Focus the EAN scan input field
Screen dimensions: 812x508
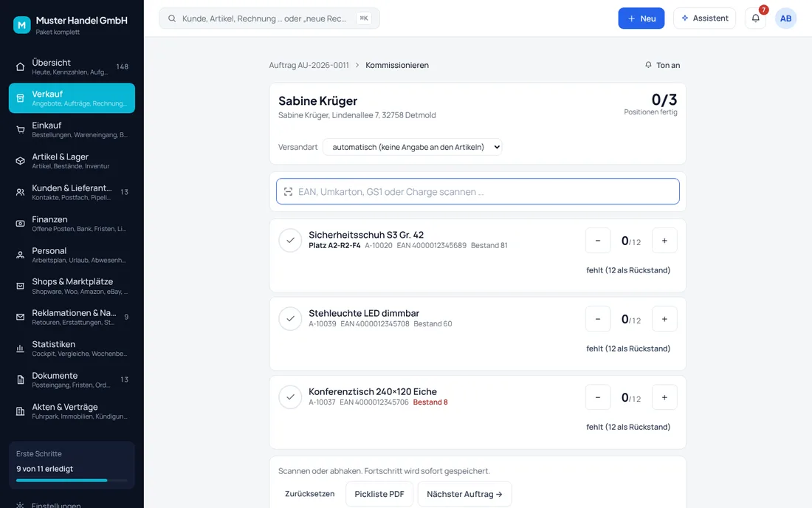click(478, 191)
